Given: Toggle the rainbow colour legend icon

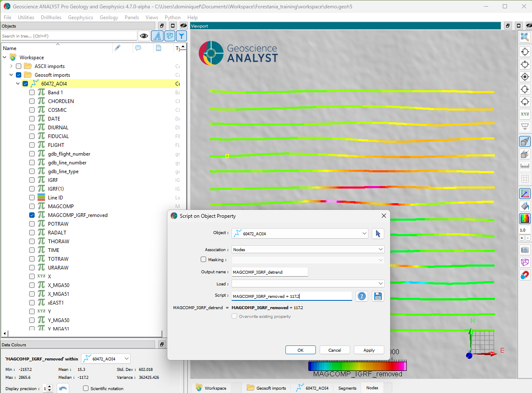Looking at the screenshot, I should pos(524,218).
